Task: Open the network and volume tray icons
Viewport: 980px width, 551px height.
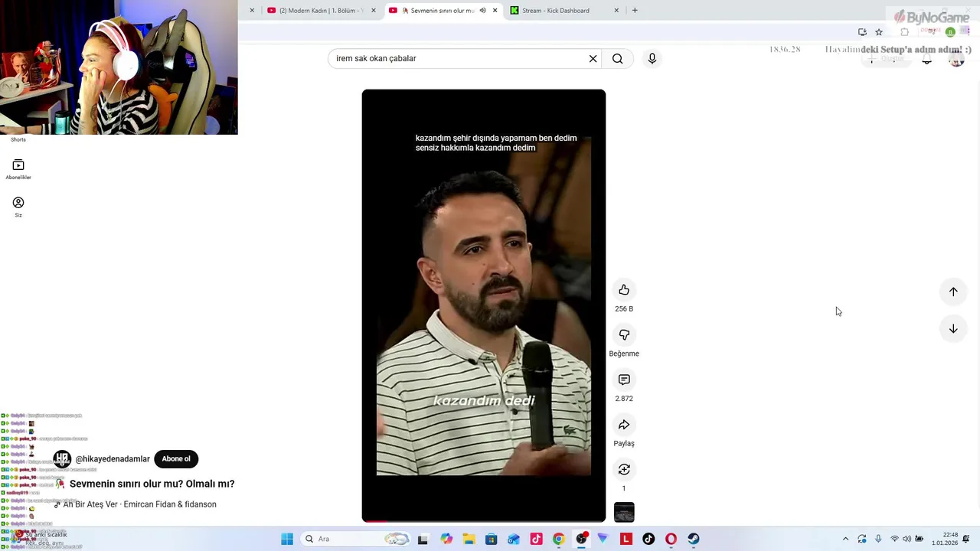Action: click(x=906, y=539)
